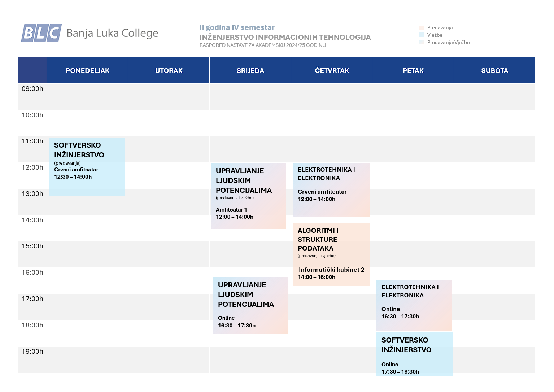Select the ČETVRTAK column header
The width and height of the screenshot is (554, 392).
pos(332,70)
